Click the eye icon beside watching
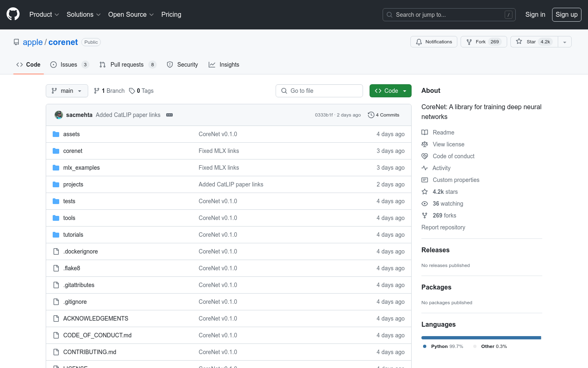 tap(425, 204)
